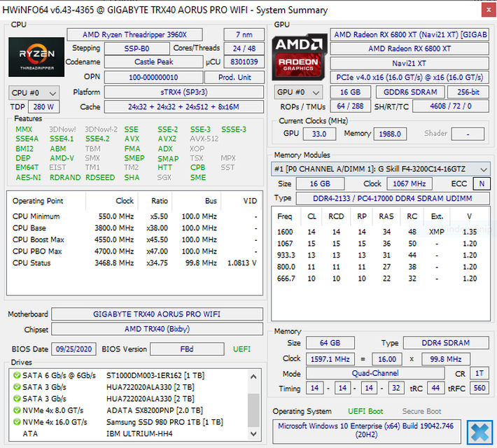This screenshot has height=448, width=497.
Task: Close the System Summary window via red X
Action: pyautogui.click(x=489, y=10)
